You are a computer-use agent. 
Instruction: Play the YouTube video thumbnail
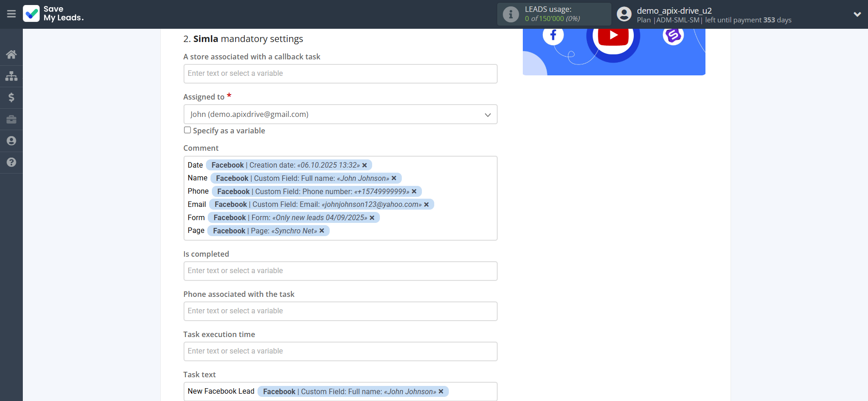613,36
